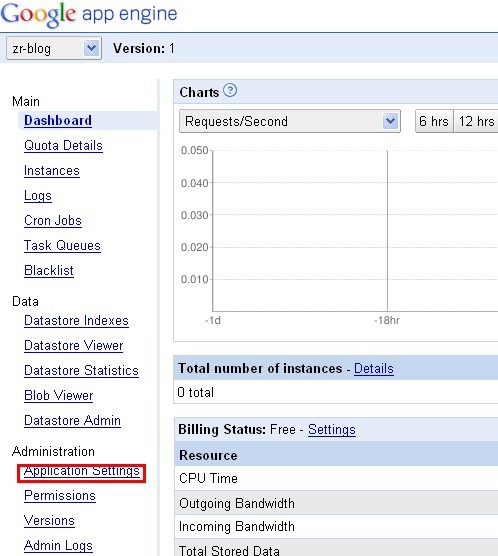The image size is (498, 556).
Task: Open Billing Status Settings link
Action: [332, 430]
